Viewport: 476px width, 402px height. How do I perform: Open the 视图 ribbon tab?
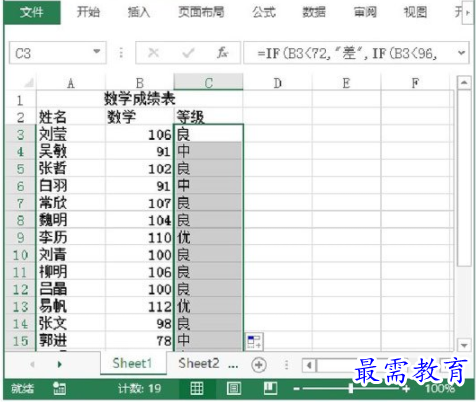coord(415,12)
